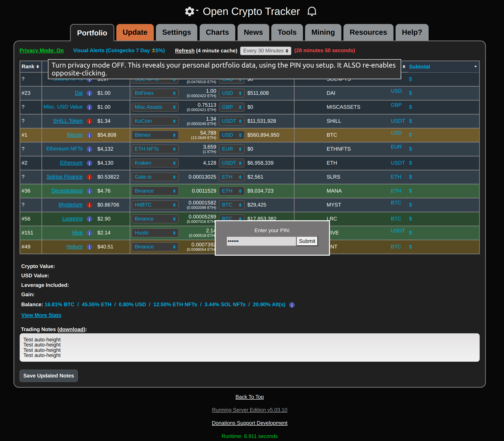Switch to the Update tab

point(135,32)
